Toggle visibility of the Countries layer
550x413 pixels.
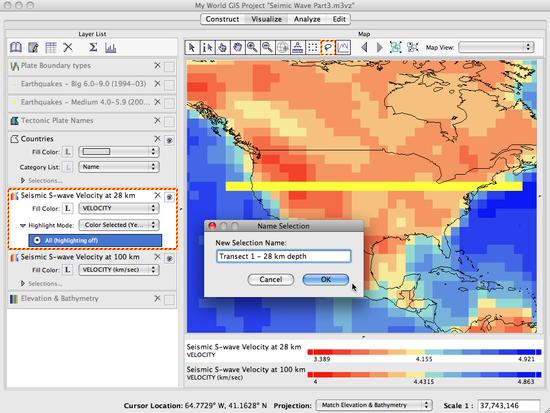[x=169, y=140]
